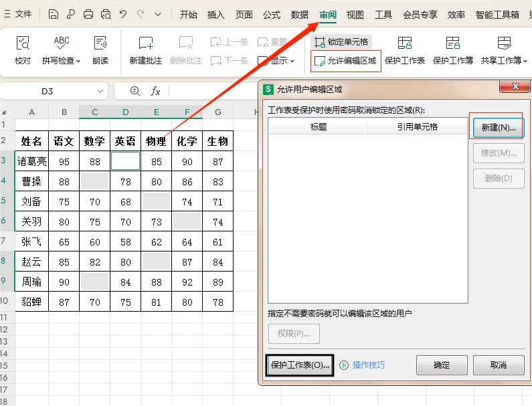Viewport: 532px width, 406px height.
Task: Click the 新建(N)... button in dialog
Action: click(x=499, y=128)
